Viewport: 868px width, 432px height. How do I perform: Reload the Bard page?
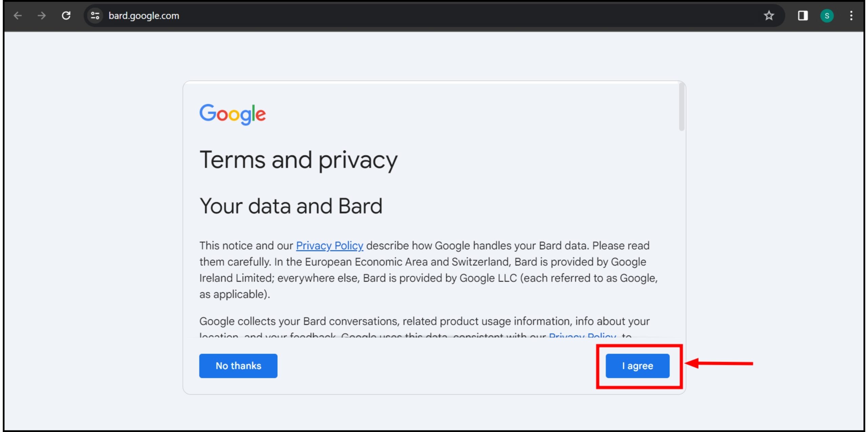point(66,16)
